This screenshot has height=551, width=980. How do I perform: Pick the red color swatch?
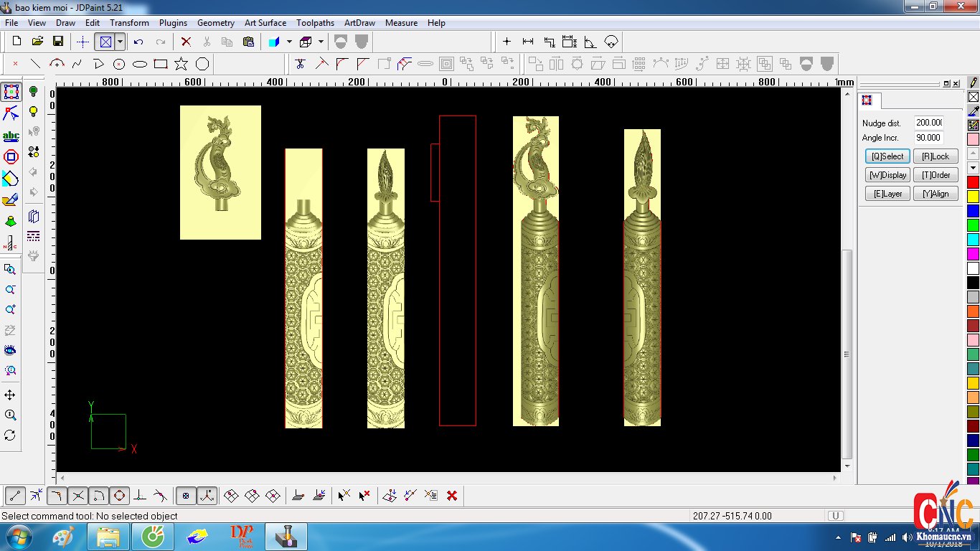point(973,182)
